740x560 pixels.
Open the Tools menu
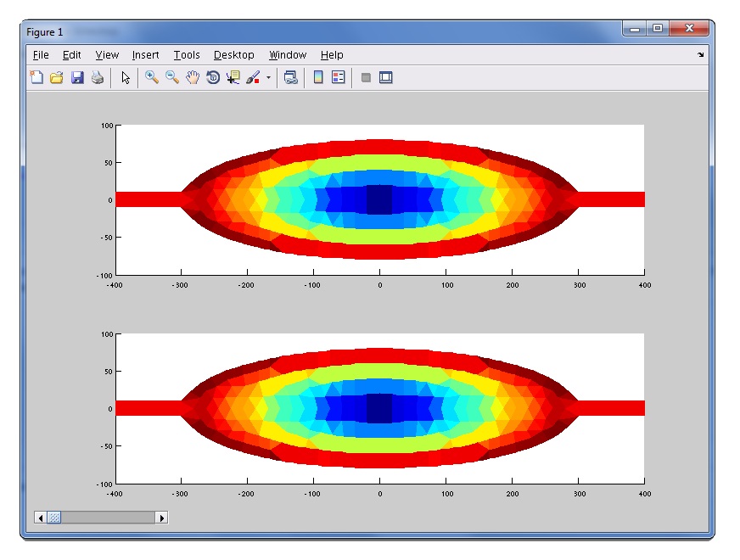click(187, 54)
